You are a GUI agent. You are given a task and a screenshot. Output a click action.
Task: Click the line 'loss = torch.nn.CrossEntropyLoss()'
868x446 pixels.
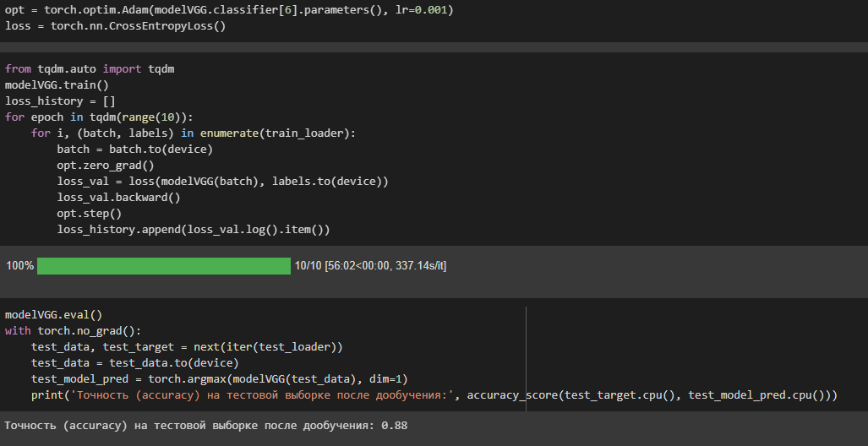[116, 26]
